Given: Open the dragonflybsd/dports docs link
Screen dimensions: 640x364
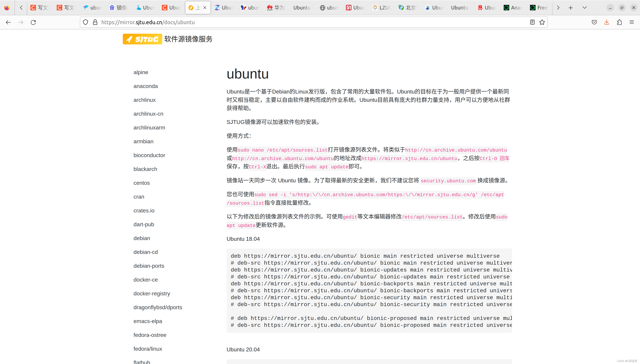Looking at the screenshot, I should point(158,307).
